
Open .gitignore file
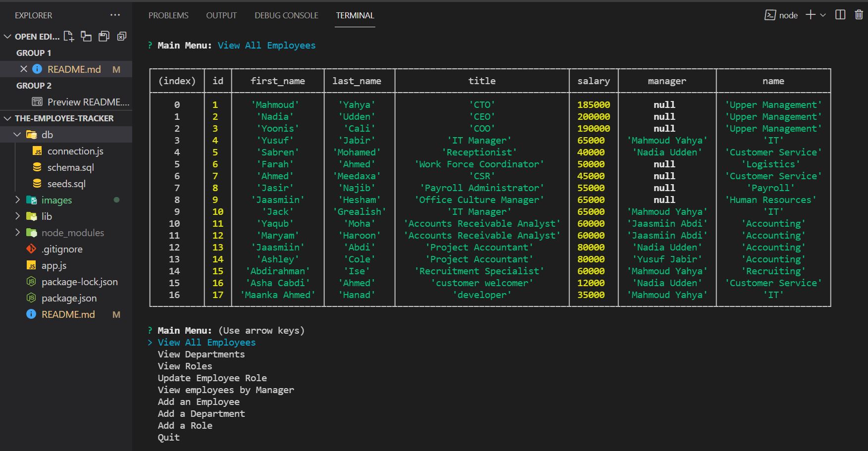[62, 249]
